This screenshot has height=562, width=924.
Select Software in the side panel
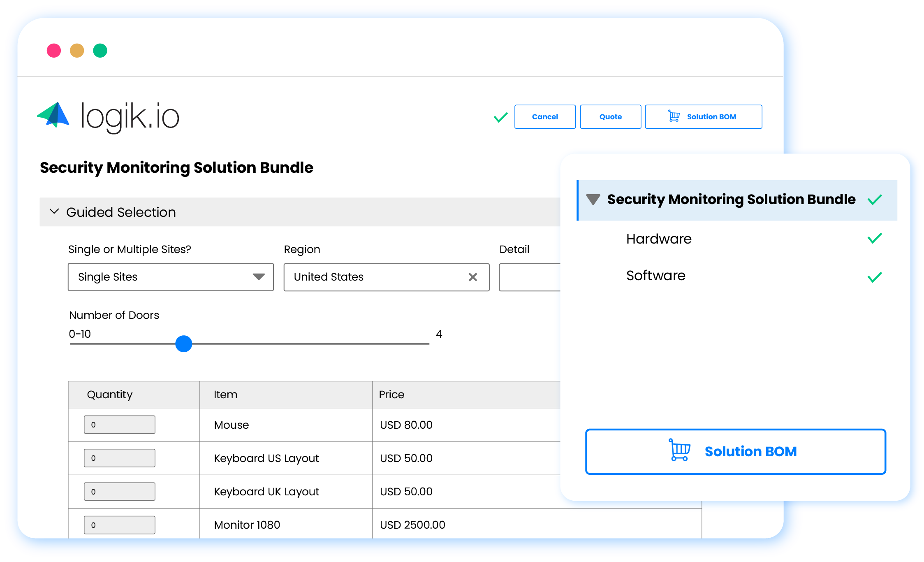[656, 275]
